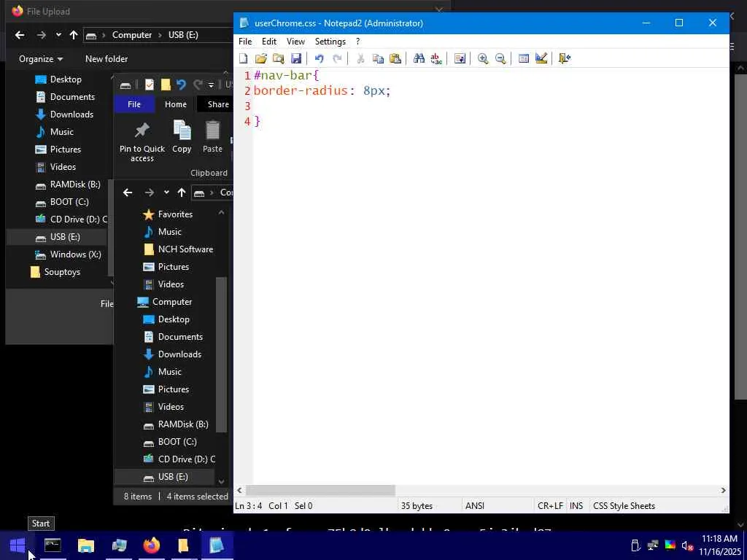Create a new document in Notepad2 toolbar

click(x=244, y=58)
